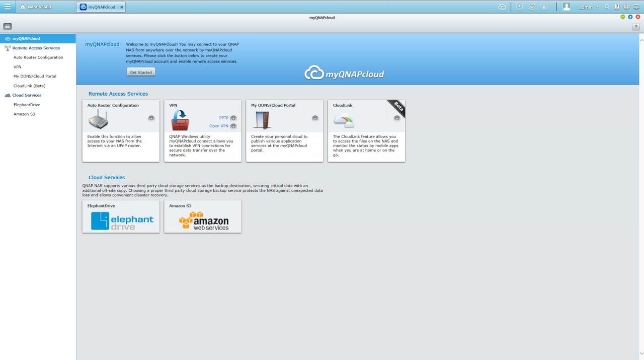Click the myQNAPcloud banner logo
Viewport: 644px width, 360px height.
click(x=344, y=74)
